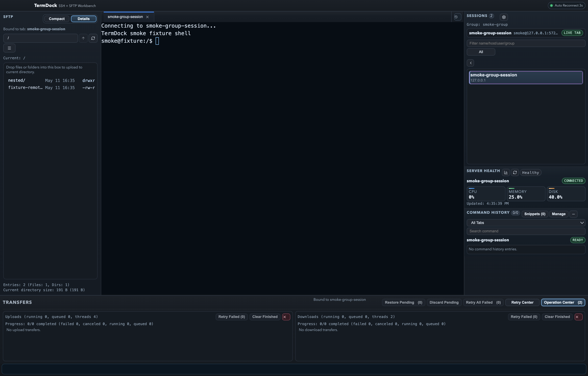This screenshot has width=588, height=376.
Task: Click the Sessions count badge 2
Action: pos(491,16)
